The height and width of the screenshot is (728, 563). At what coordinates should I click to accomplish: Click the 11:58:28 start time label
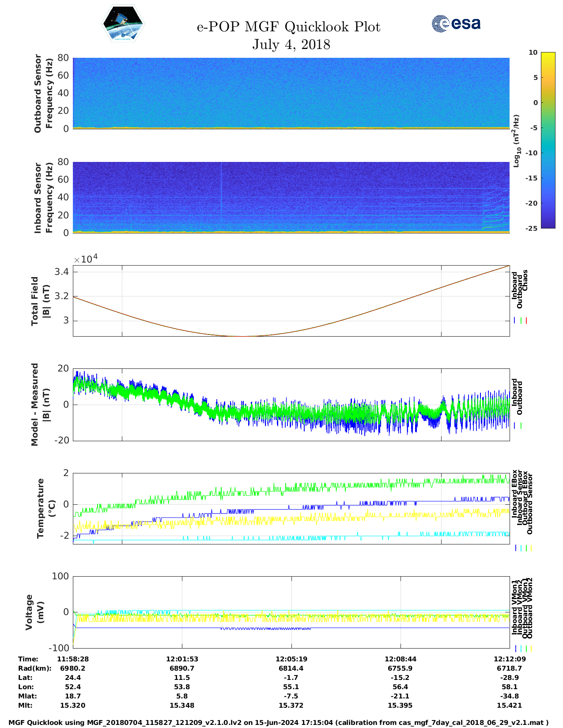coord(73,659)
